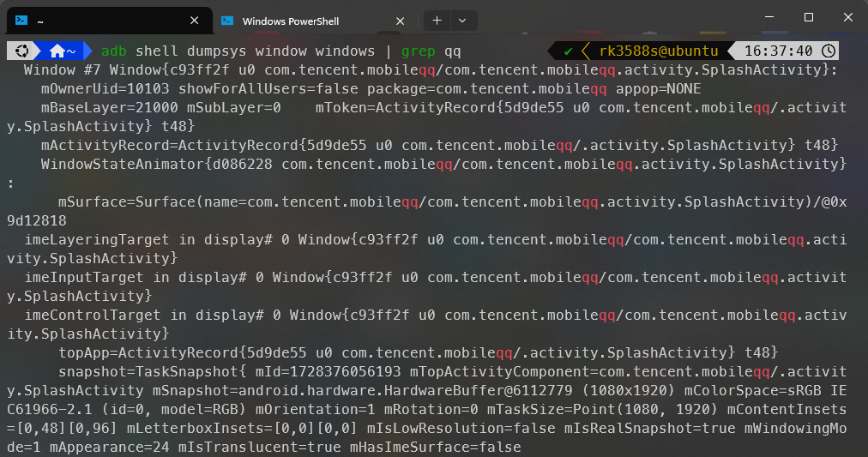Click the 'mSurface=Surface' output text

pos(127,201)
